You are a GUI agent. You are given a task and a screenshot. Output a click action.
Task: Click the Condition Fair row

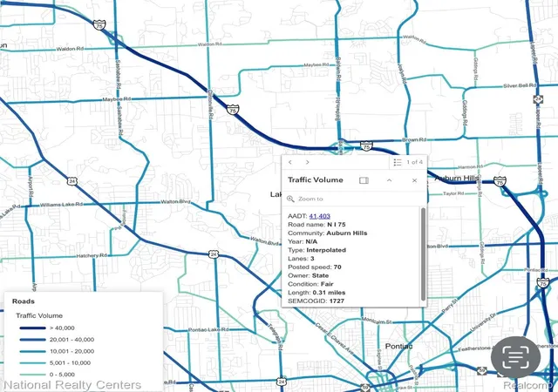point(310,284)
